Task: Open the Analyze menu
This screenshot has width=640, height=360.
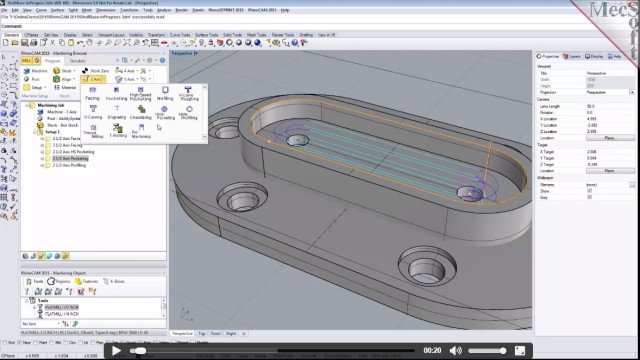Action: 164,10
